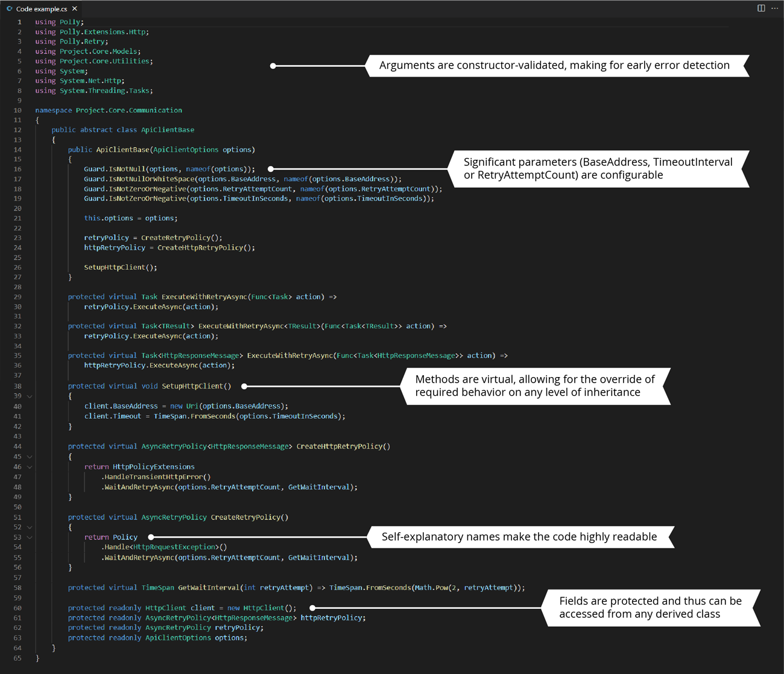Fold the CreateRetryPolicy method at line 52
The image size is (784, 674).
click(x=28, y=527)
